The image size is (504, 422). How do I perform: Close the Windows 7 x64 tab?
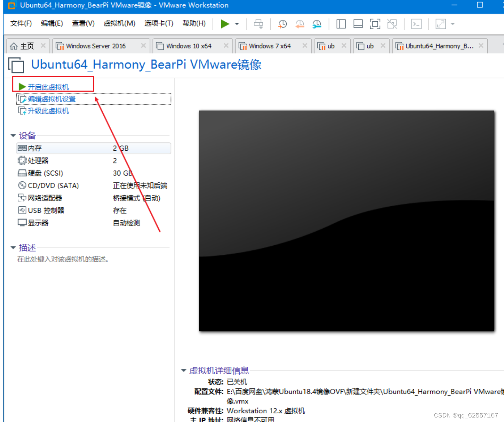click(305, 45)
